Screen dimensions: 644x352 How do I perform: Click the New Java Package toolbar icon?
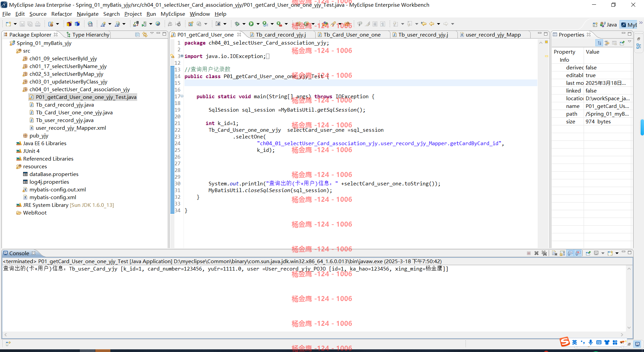point(69,24)
